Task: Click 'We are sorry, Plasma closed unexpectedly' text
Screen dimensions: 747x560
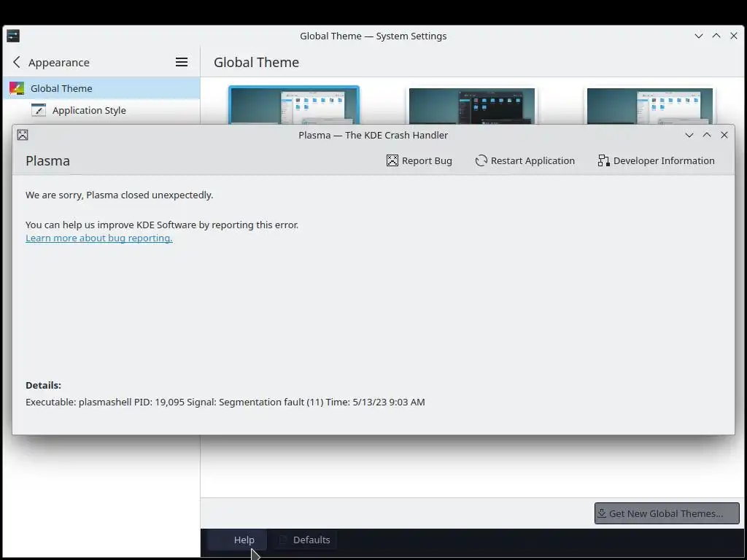Action: (119, 195)
